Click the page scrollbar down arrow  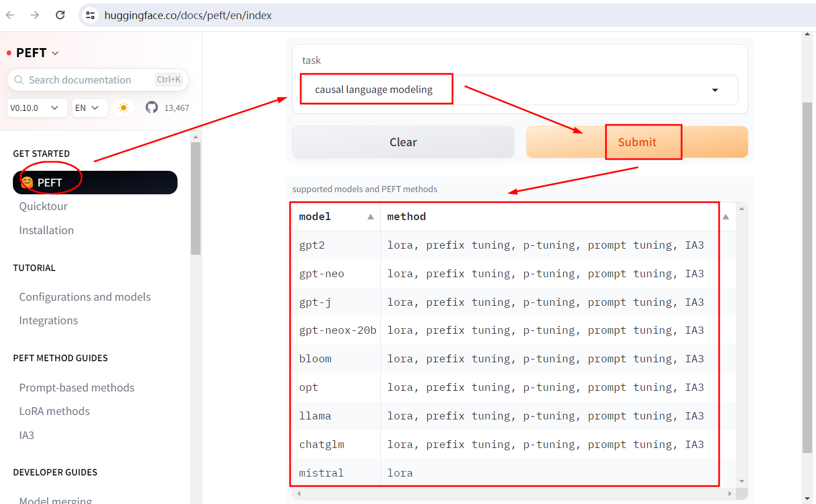point(807,498)
